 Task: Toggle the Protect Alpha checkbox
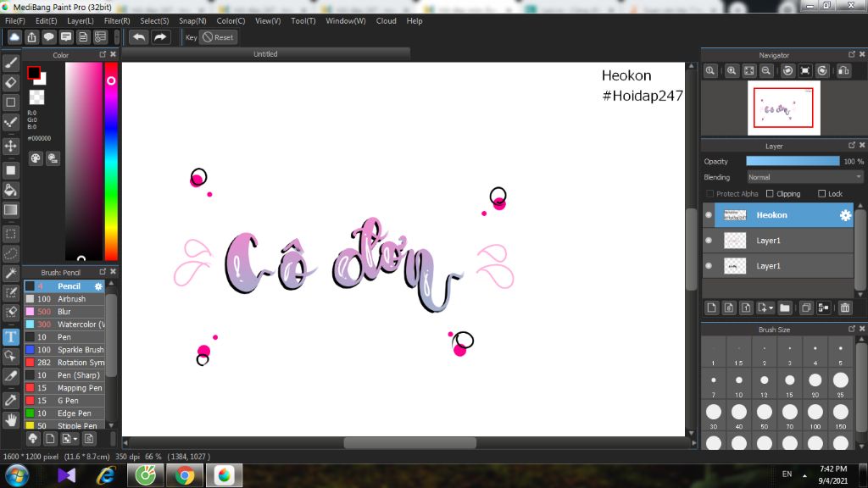[709, 194]
